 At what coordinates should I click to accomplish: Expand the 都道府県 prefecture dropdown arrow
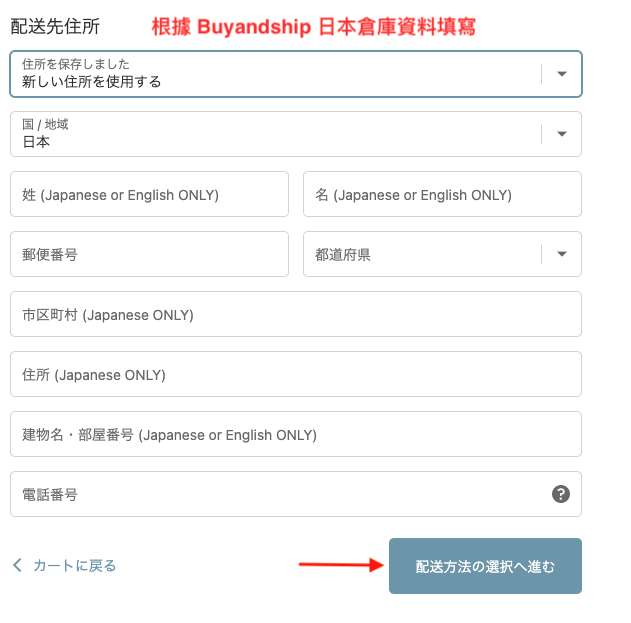[x=561, y=255]
